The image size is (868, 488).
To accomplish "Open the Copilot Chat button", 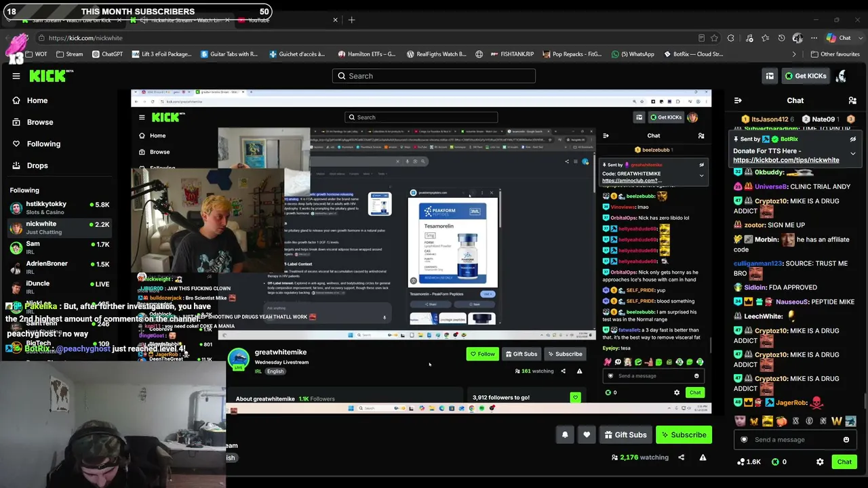I will point(840,38).
